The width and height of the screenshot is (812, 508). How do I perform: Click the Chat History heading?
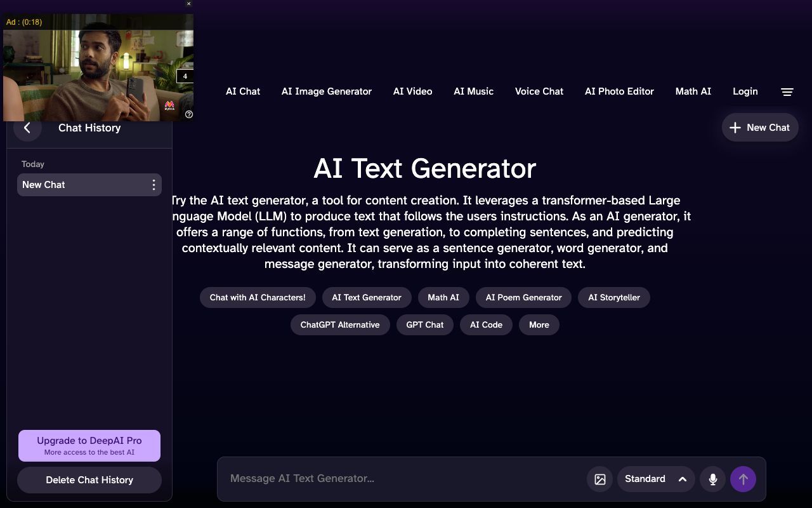click(x=89, y=128)
